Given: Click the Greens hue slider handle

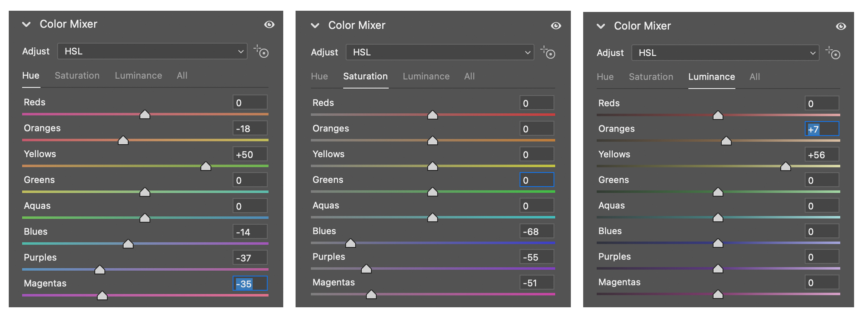Looking at the screenshot, I should pyautogui.click(x=145, y=192).
